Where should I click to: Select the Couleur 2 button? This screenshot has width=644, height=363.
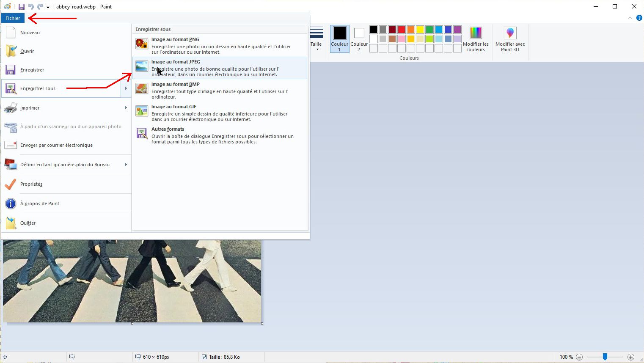coord(359,39)
